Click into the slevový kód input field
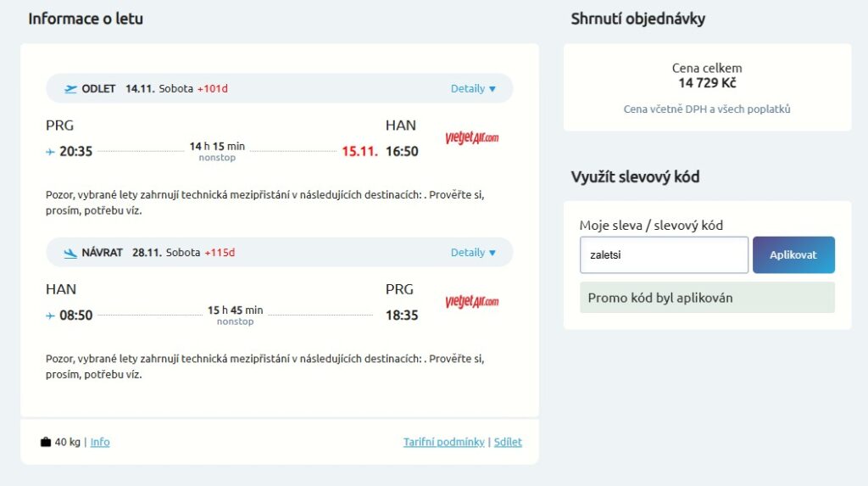The width and height of the screenshot is (868, 486). click(x=664, y=255)
